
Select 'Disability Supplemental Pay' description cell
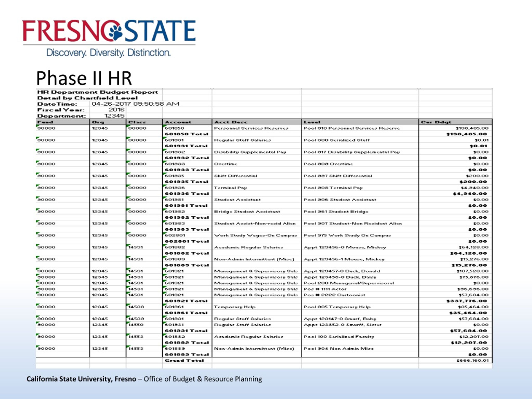pyautogui.click(x=257, y=152)
